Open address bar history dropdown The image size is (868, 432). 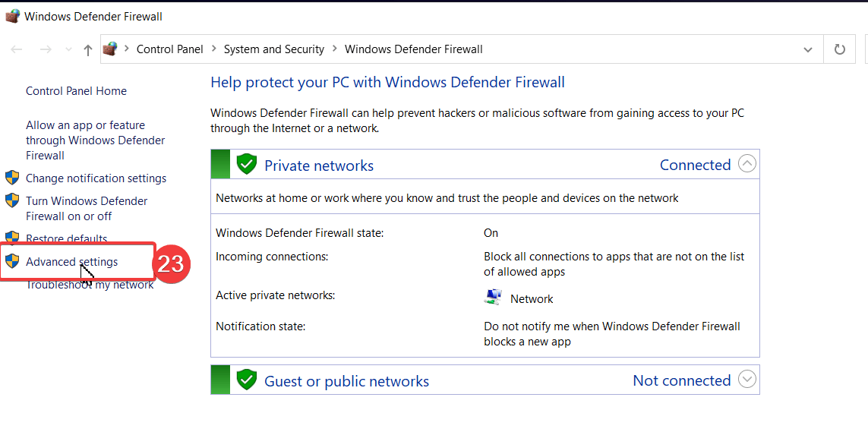(x=808, y=49)
